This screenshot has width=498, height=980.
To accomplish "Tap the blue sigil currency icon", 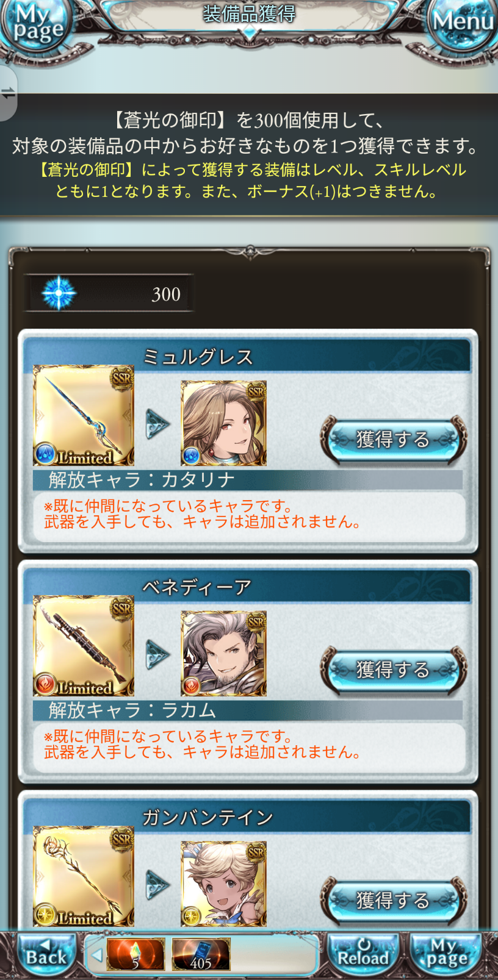I will [59, 293].
